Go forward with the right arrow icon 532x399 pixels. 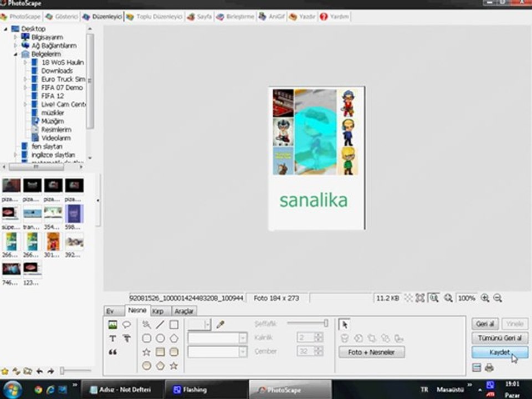(50, 371)
